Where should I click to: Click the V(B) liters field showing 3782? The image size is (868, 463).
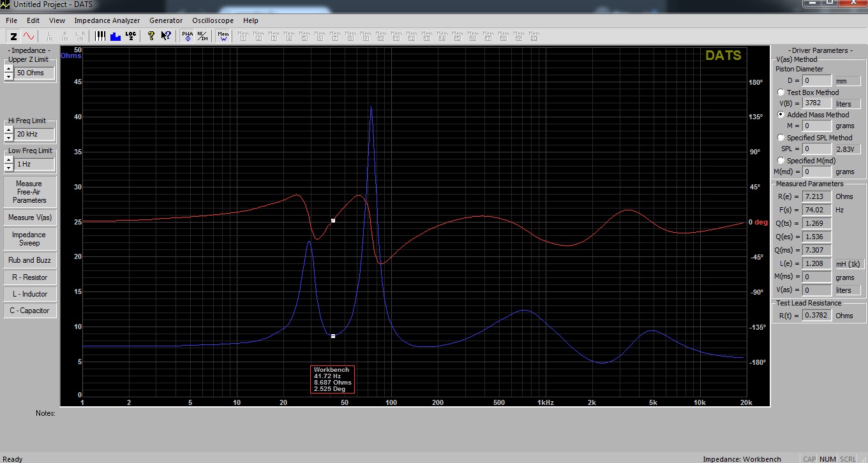point(817,103)
